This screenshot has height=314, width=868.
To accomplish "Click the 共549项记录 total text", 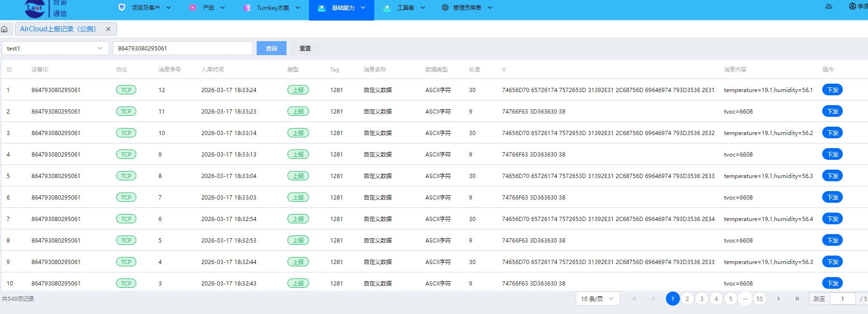I will [18, 299].
